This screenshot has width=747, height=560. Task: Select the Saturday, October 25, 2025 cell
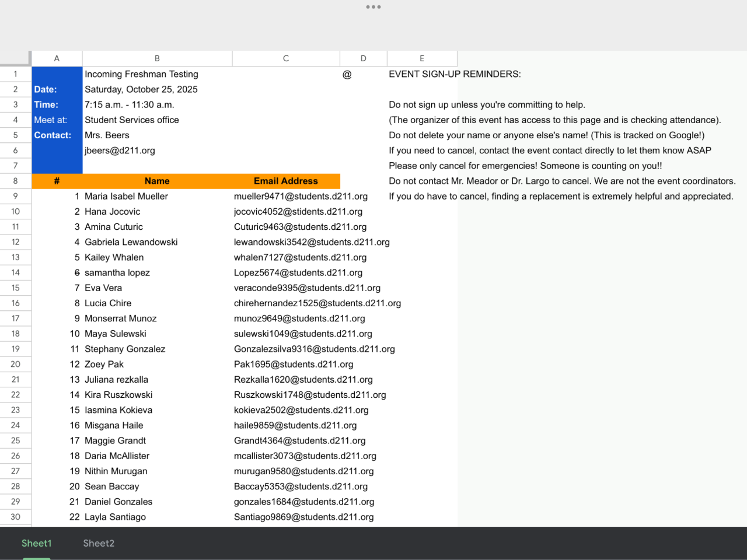point(141,89)
